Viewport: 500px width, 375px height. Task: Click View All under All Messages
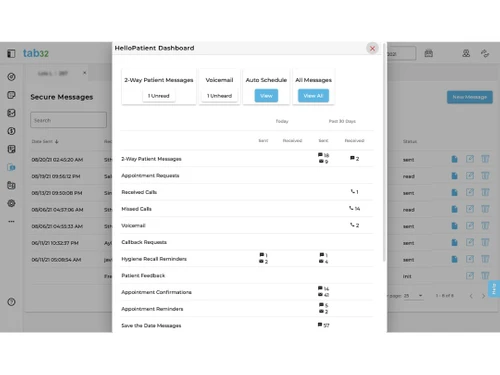(313, 96)
